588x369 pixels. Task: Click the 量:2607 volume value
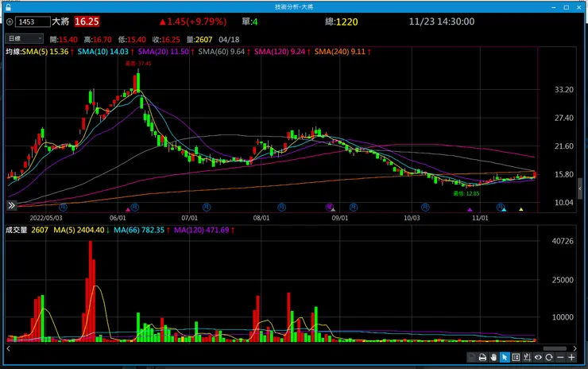[199, 40]
